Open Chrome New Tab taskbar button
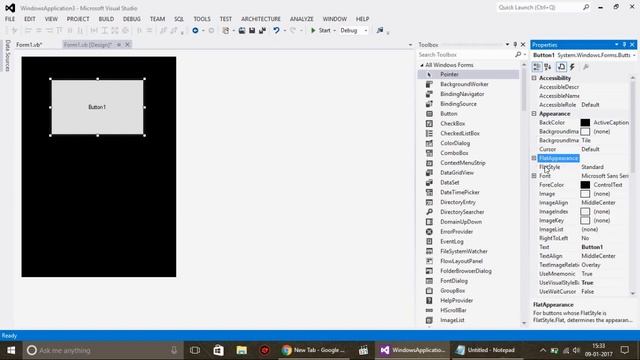 click(x=313, y=350)
